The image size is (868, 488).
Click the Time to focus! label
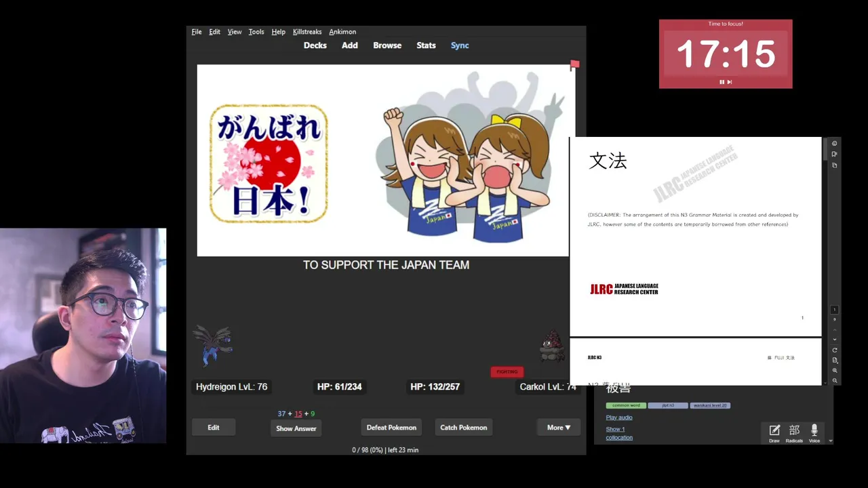pyautogui.click(x=726, y=24)
